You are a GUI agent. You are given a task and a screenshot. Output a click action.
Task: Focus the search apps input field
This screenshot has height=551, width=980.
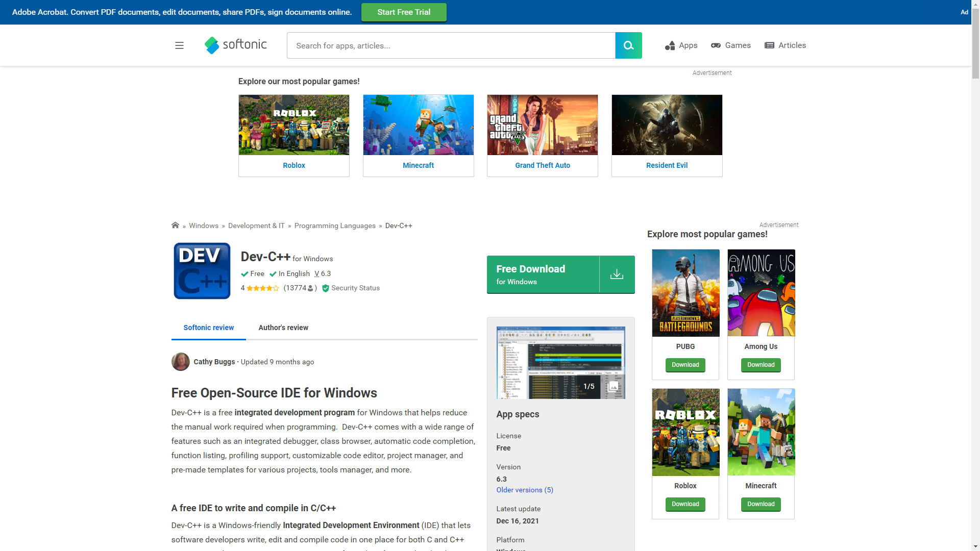coord(451,45)
